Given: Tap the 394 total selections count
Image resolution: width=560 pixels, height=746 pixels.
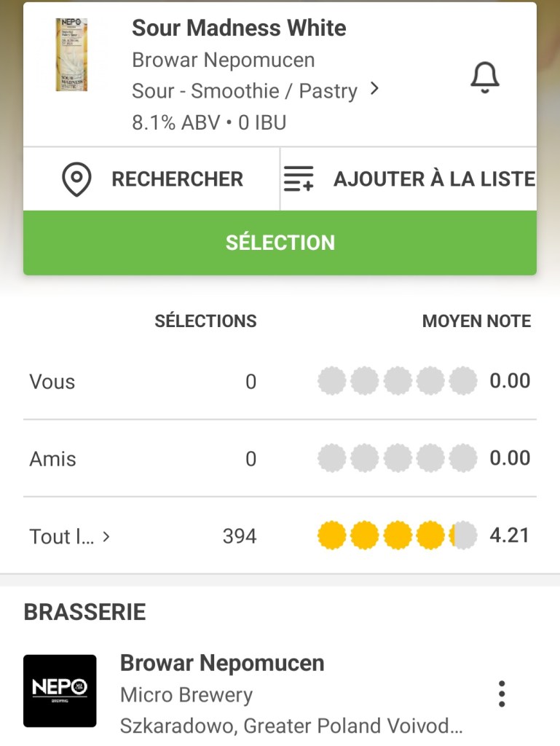Looking at the screenshot, I should [240, 537].
